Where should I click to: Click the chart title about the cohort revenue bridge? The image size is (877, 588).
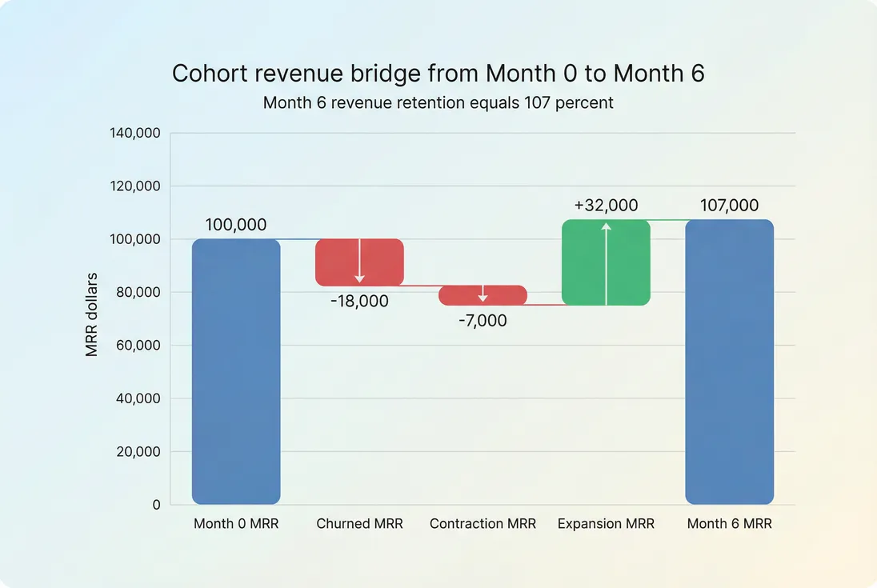[x=438, y=73]
